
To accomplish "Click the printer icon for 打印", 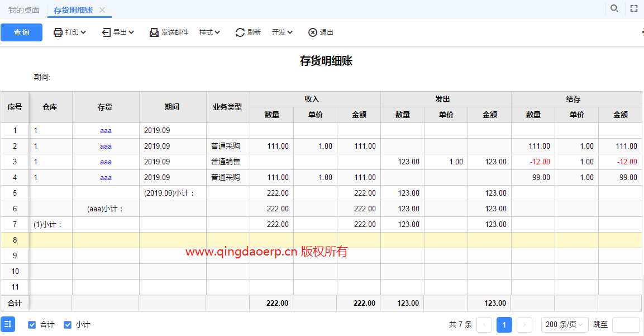I will (58, 32).
